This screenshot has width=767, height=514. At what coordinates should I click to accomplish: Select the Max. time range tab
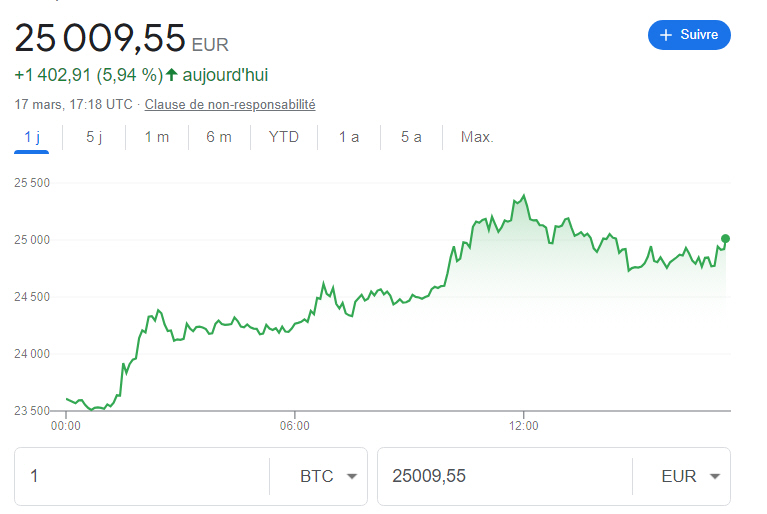tap(477, 137)
